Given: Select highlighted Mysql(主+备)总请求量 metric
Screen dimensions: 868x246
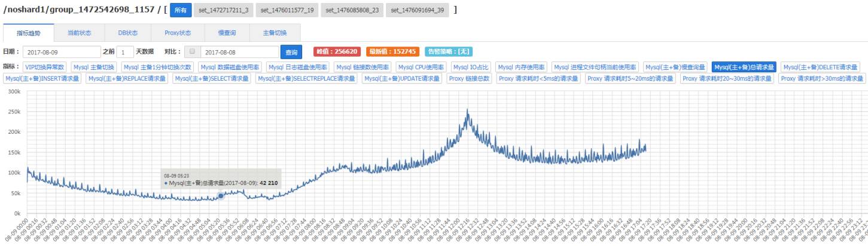Looking at the screenshot, I should point(744,67).
